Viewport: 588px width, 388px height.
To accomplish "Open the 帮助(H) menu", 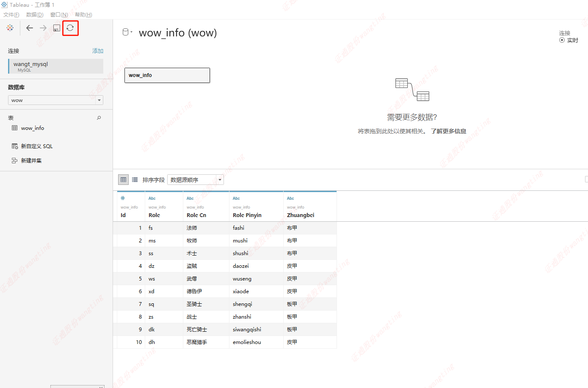I will (x=83, y=14).
